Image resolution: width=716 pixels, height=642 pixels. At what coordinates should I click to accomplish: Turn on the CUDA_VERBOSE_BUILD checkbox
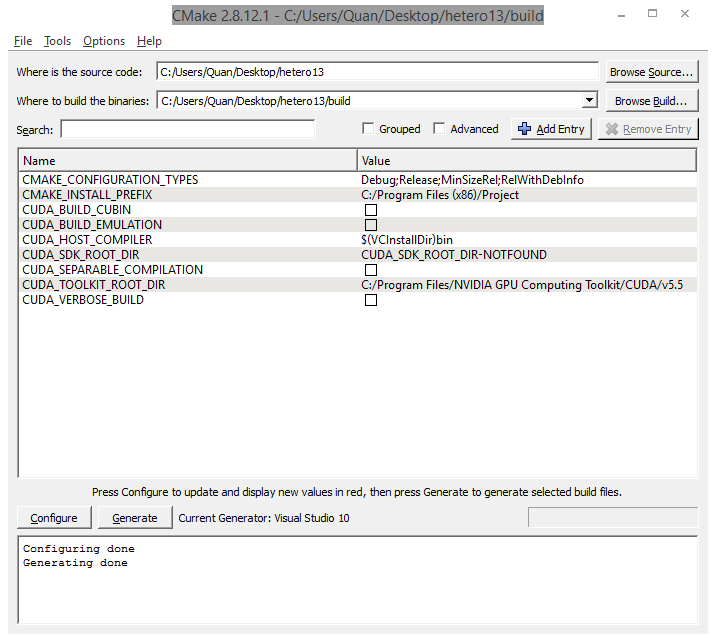371,300
